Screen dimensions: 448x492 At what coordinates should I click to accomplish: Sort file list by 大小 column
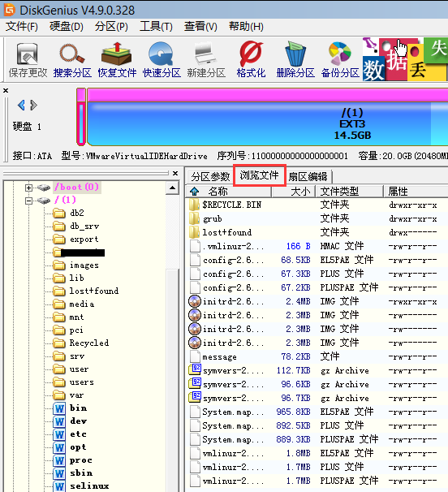pos(294,191)
